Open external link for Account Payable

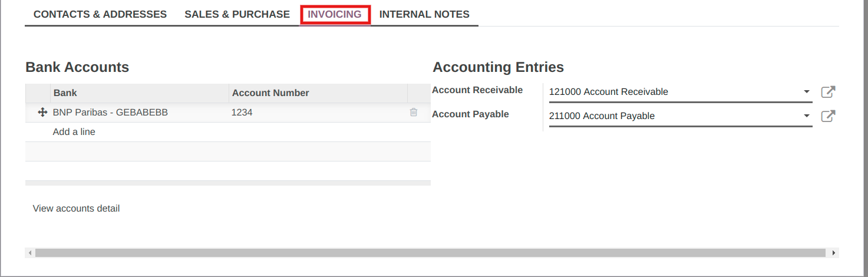click(828, 116)
